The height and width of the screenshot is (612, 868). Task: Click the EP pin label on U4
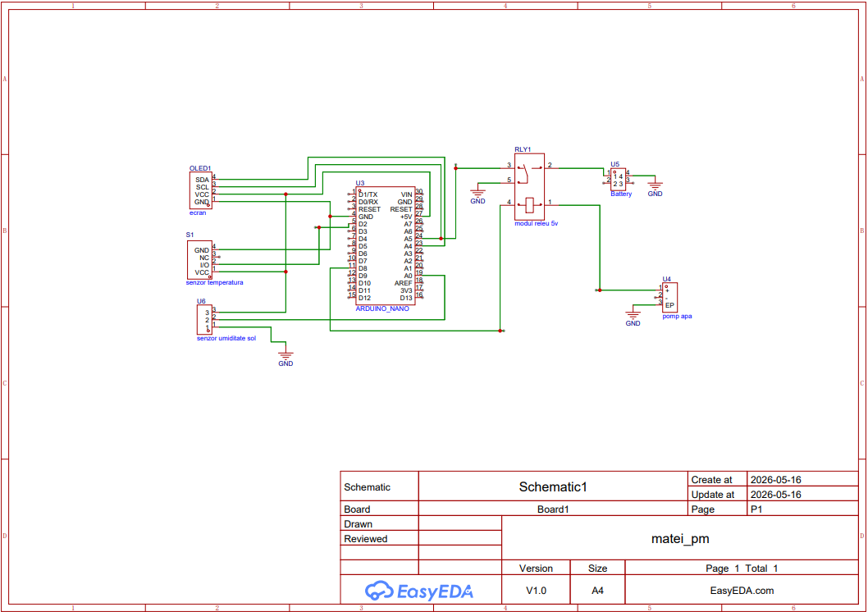(x=669, y=305)
